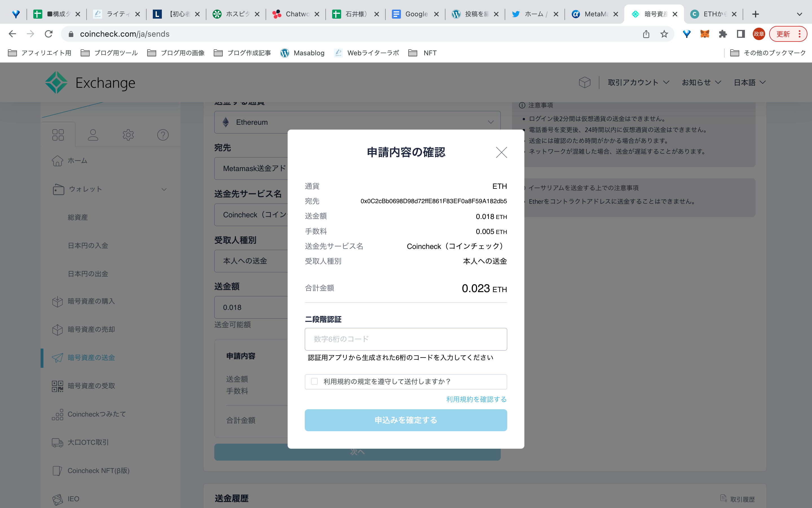Open the Ethereum currency dropdown
This screenshot has width=812, height=508.
357,122
